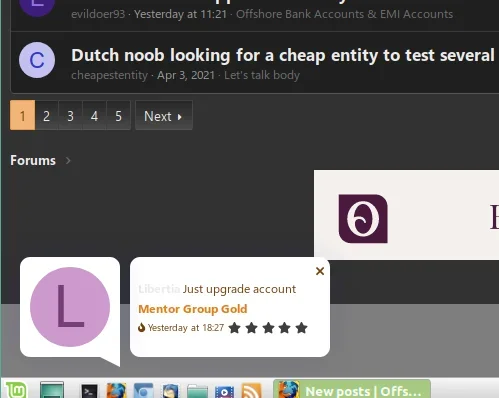Click the flame icon before Yesterday at 18:27
This screenshot has width=499, height=398.
pyautogui.click(x=141, y=328)
